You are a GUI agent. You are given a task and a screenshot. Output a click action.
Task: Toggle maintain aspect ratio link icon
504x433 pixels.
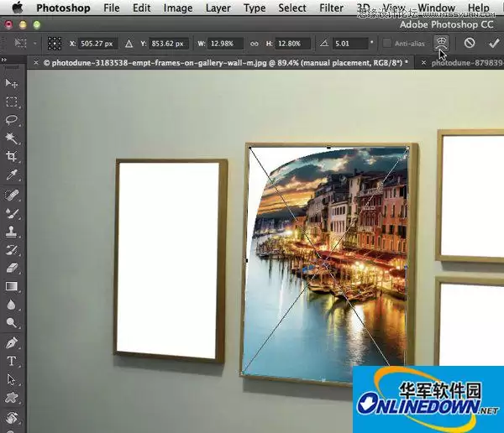pyautogui.click(x=255, y=44)
